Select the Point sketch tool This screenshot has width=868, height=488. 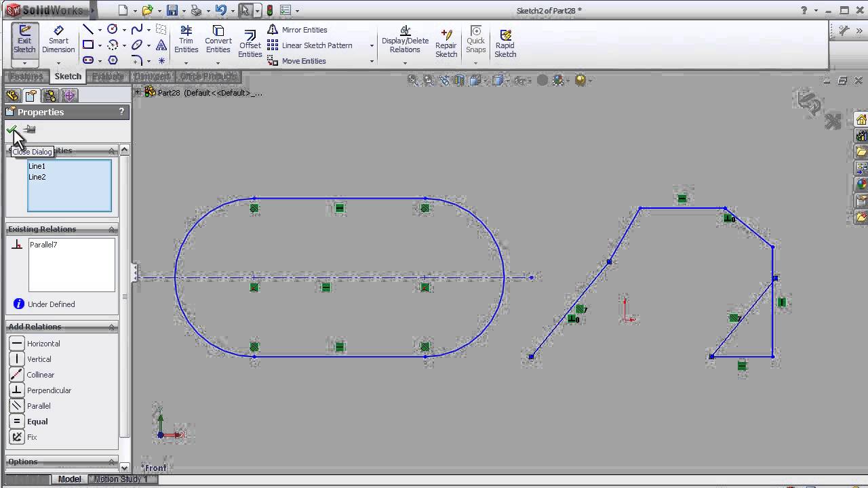(x=161, y=60)
